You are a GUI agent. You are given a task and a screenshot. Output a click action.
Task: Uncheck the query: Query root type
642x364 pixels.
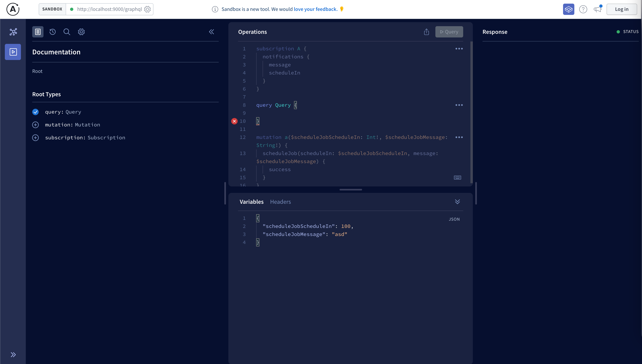click(x=35, y=112)
